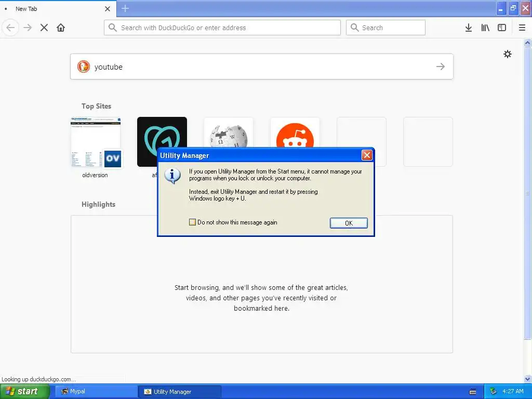The image size is (532, 399).
Task: Click the info icon in Utility Manager dialog
Action: click(172, 176)
